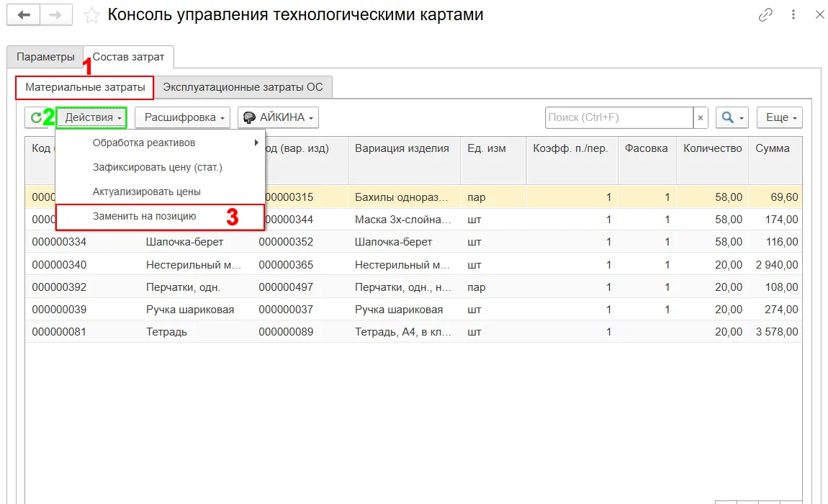Open the АЙКИНА dropdown

click(279, 117)
